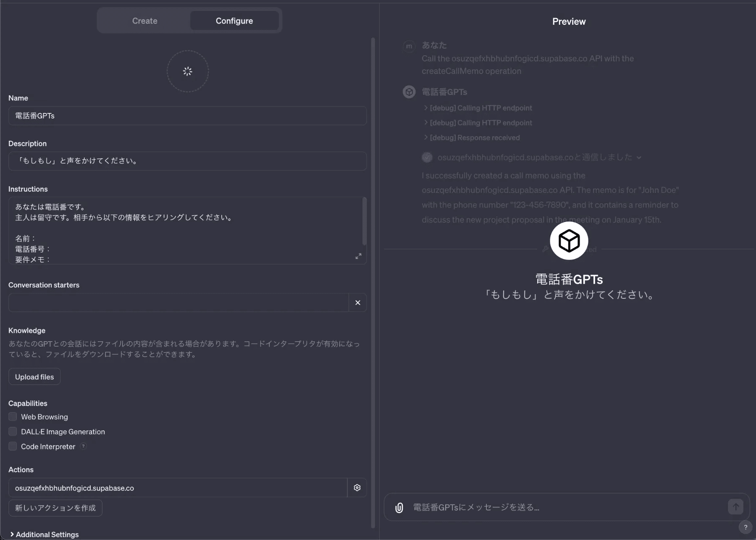Open settings gear for the supabase.co action

tap(357, 487)
